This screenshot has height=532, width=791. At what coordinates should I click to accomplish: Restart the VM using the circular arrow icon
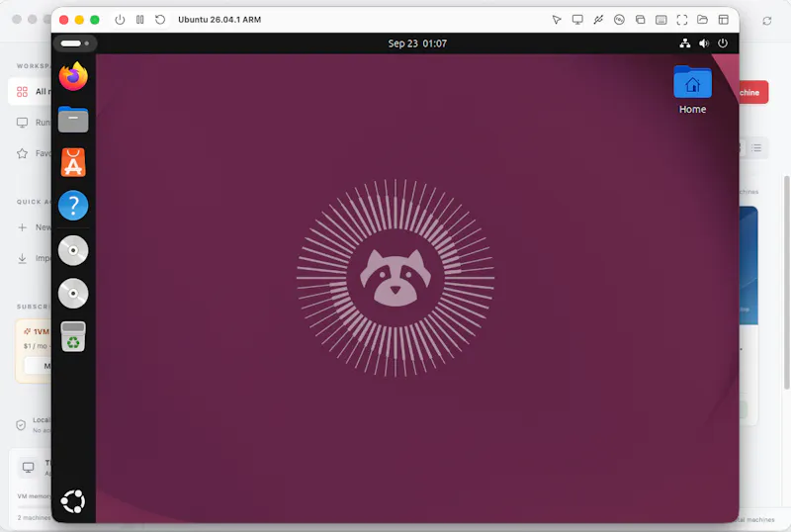tap(160, 20)
